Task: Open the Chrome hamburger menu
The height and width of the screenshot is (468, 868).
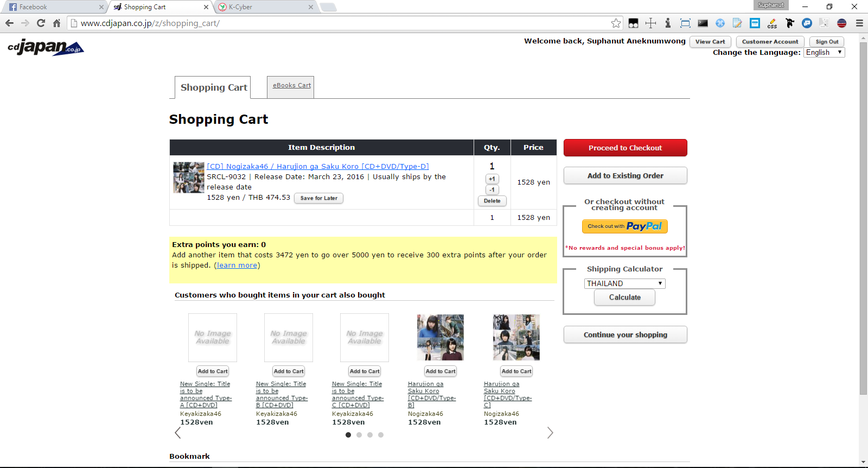Action: (859, 23)
